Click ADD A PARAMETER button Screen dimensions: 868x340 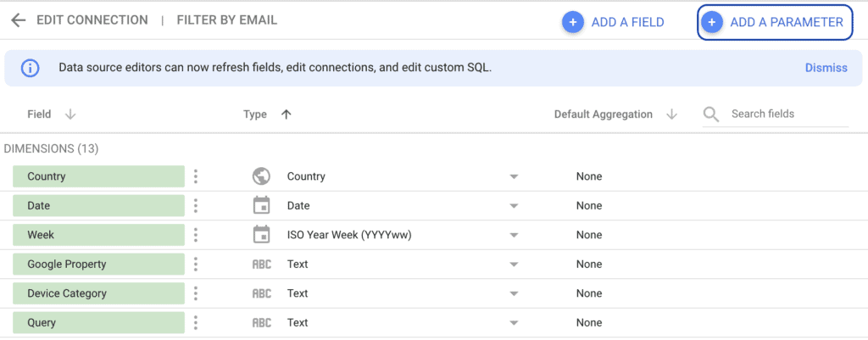[775, 22]
